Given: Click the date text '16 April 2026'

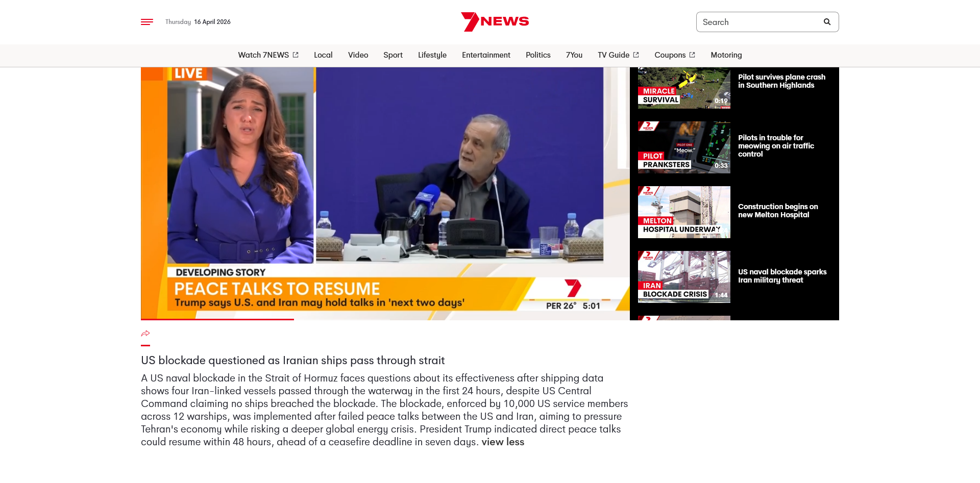Looking at the screenshot, I should click(x=212, y=22).
